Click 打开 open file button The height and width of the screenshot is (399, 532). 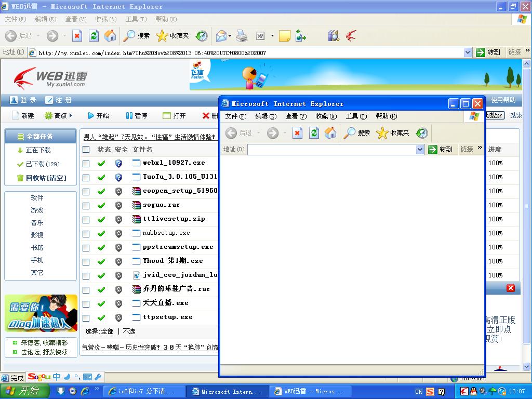click(174, 116)
